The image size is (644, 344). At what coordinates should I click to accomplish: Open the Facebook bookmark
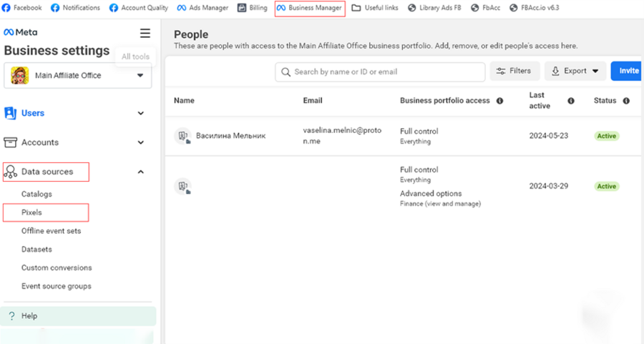(21, 8)
